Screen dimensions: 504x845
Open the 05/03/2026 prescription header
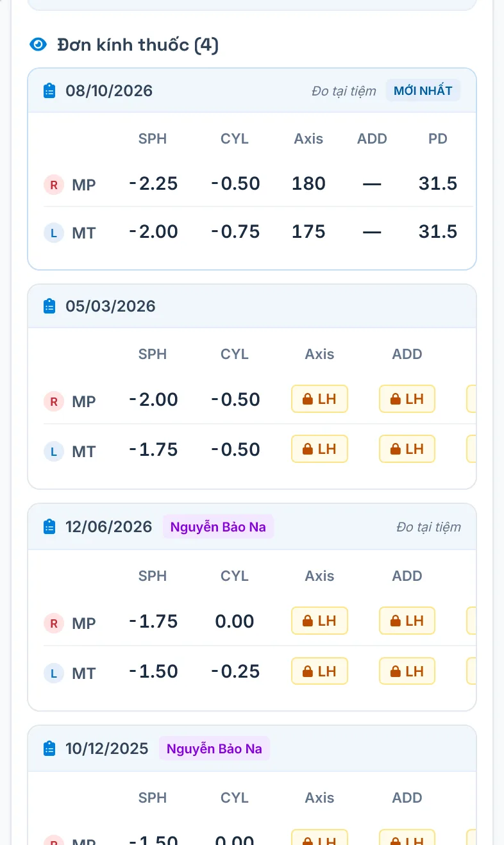(252, 306)
